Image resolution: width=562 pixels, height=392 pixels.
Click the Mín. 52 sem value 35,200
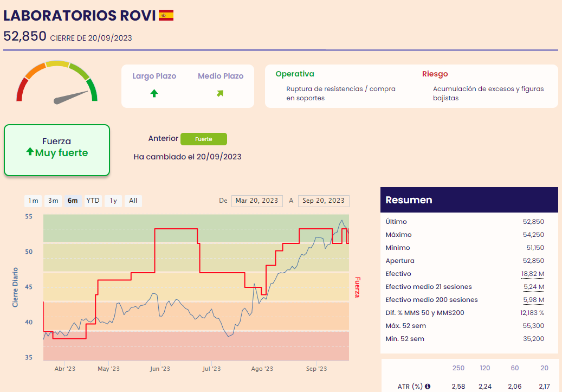coord(533,338)
